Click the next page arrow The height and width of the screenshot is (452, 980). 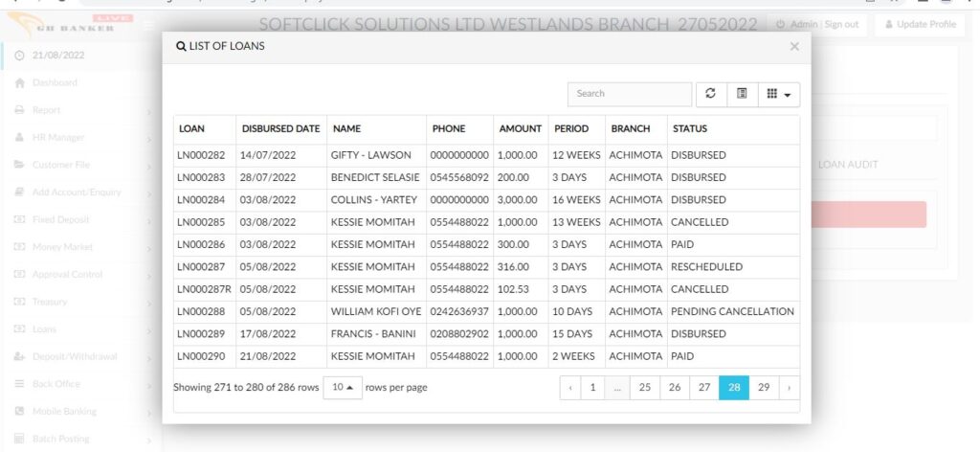789,388
